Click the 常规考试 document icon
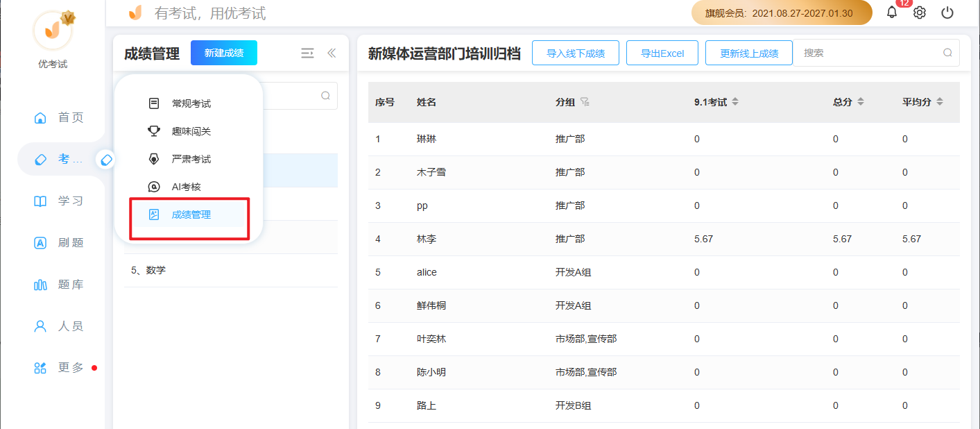 (154, 103)
